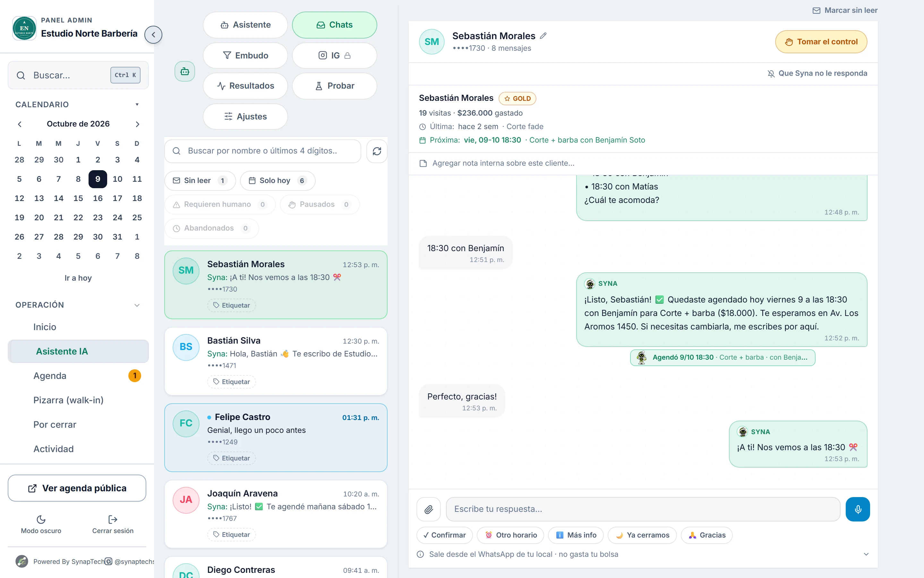Screen dimensions: 924x578
Task: Click the Agregar nota interna field
Action: point(643,164)
